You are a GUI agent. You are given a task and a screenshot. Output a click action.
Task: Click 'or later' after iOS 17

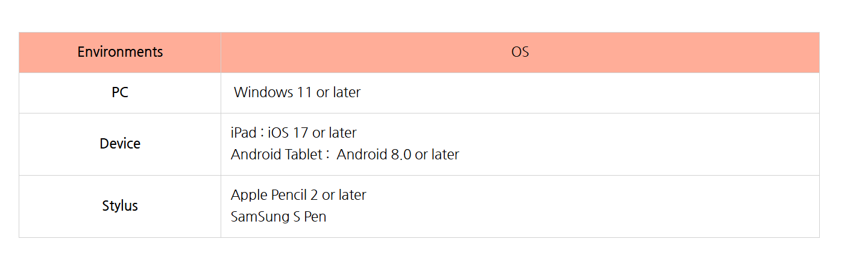coord(335,132)
